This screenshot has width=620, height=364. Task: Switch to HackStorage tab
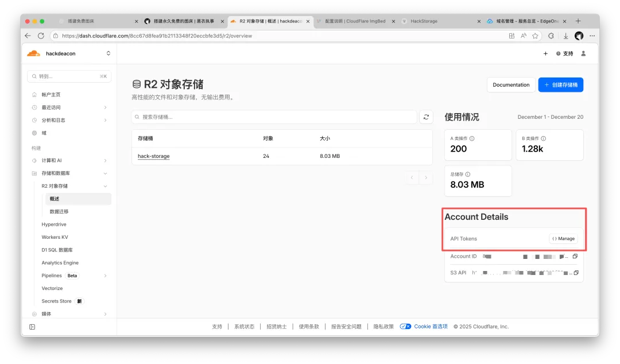point(424,21)
